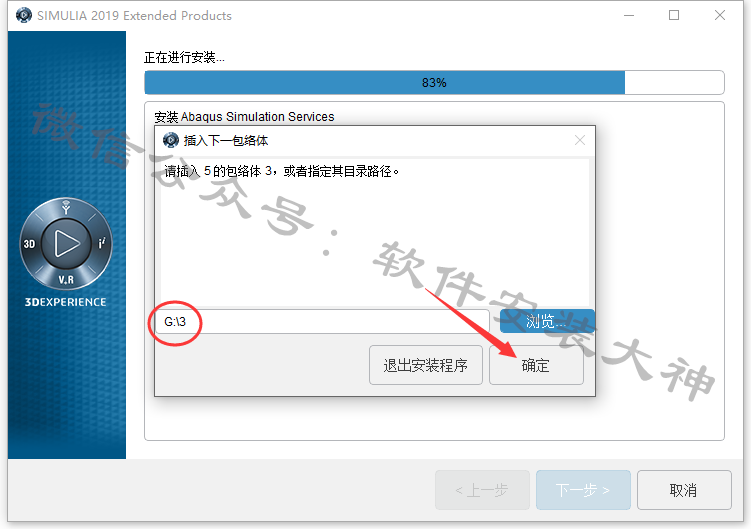
Task: Click the 下一步 next button
Action: tap(583, 490)
